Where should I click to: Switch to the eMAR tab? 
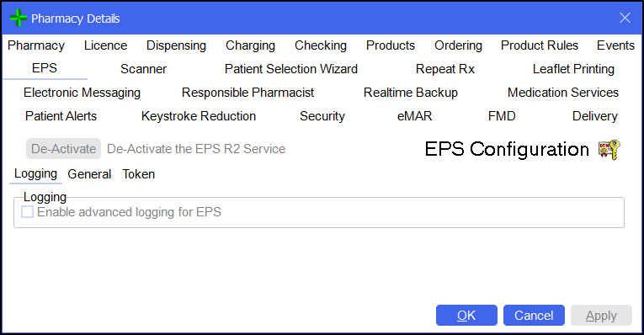414,116
